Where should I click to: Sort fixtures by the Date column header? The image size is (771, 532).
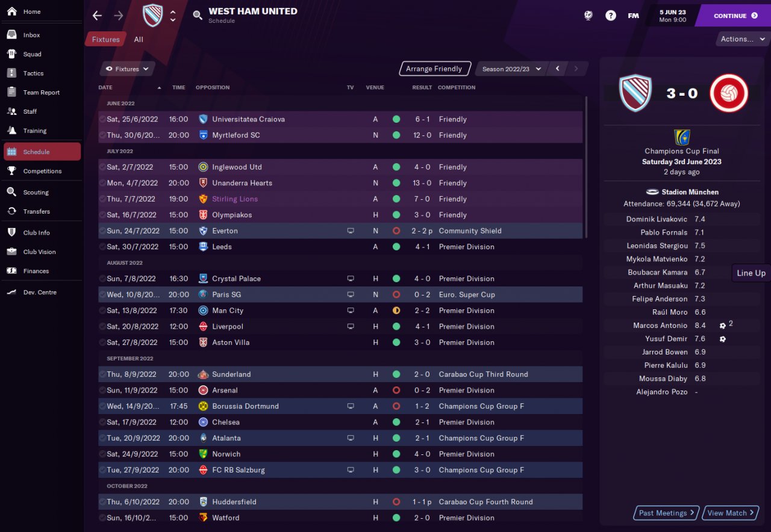(105, 88)
